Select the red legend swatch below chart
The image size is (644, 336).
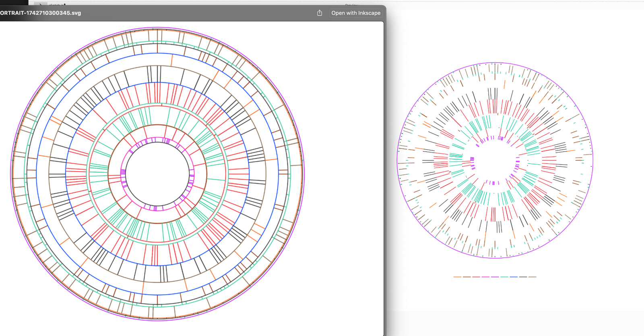476,277
